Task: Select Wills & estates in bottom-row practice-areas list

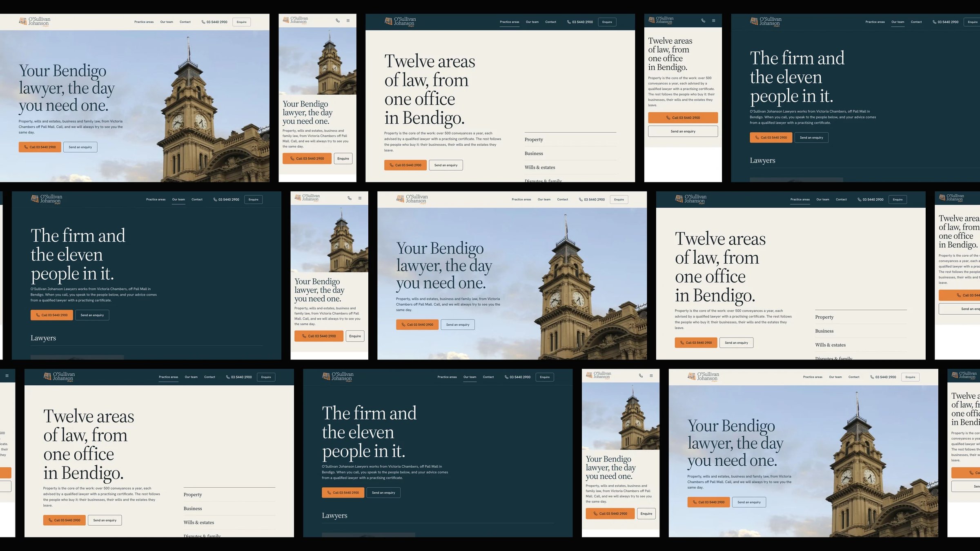Action: pos(229,522)
